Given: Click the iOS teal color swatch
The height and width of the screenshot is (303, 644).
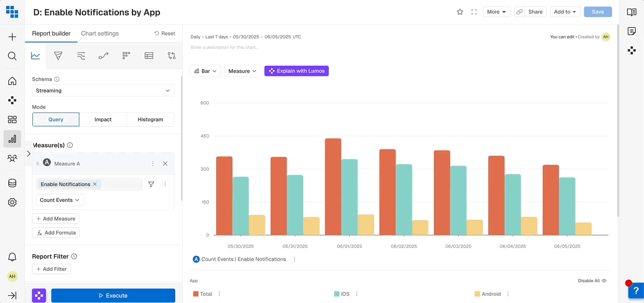Looking at the screenshot, I should pyautogui.click(x=336, y=294).
